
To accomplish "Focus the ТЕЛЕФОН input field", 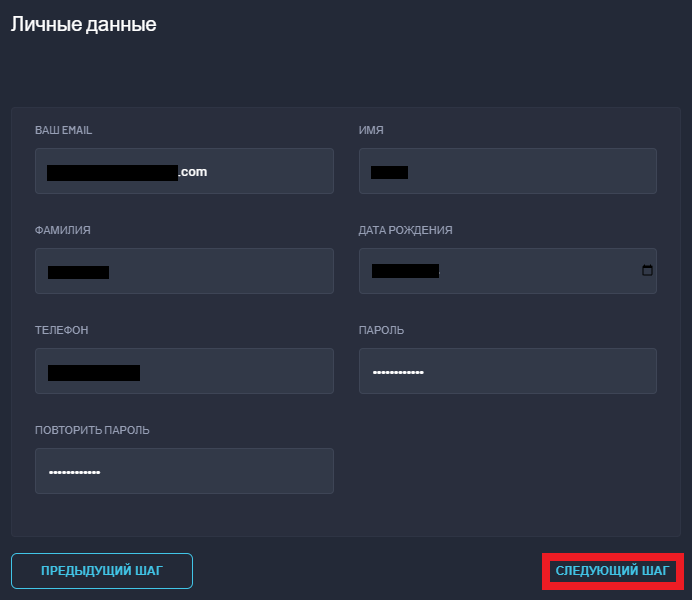I will point(184,371).
